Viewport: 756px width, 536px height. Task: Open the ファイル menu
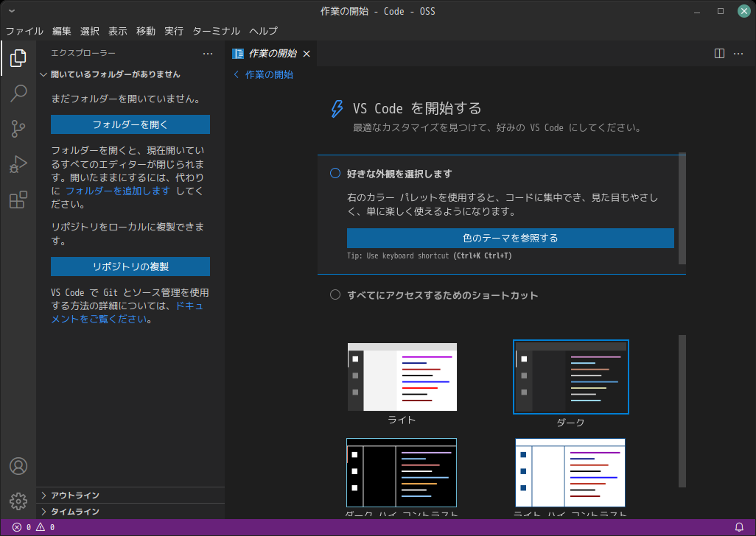point(24,31)
